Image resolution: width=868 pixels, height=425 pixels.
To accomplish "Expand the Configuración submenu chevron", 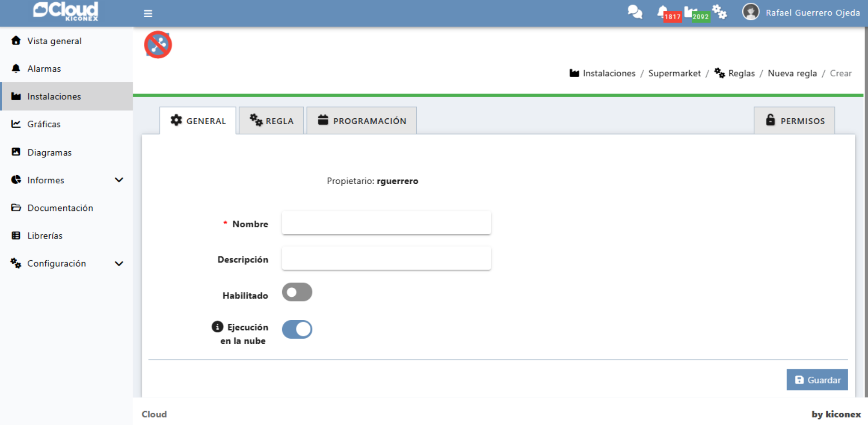I will pos(119,264).
